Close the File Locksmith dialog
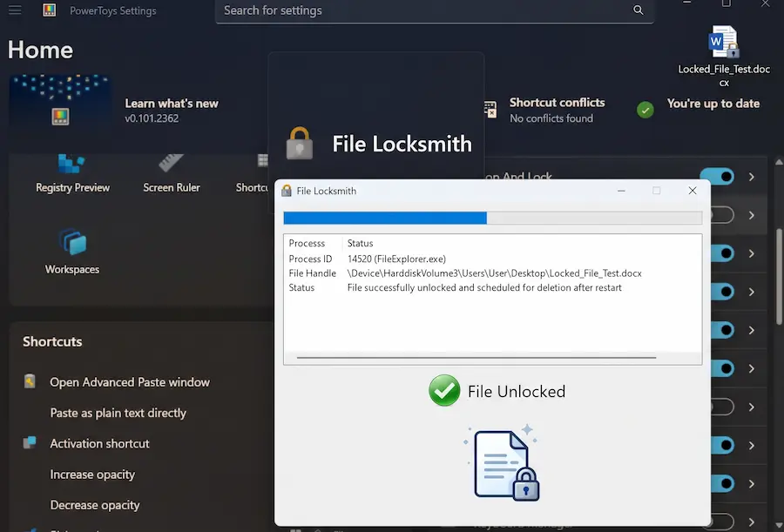Image resolution: width=784 pixels, height=532 pixels. (x=693, y=191)
